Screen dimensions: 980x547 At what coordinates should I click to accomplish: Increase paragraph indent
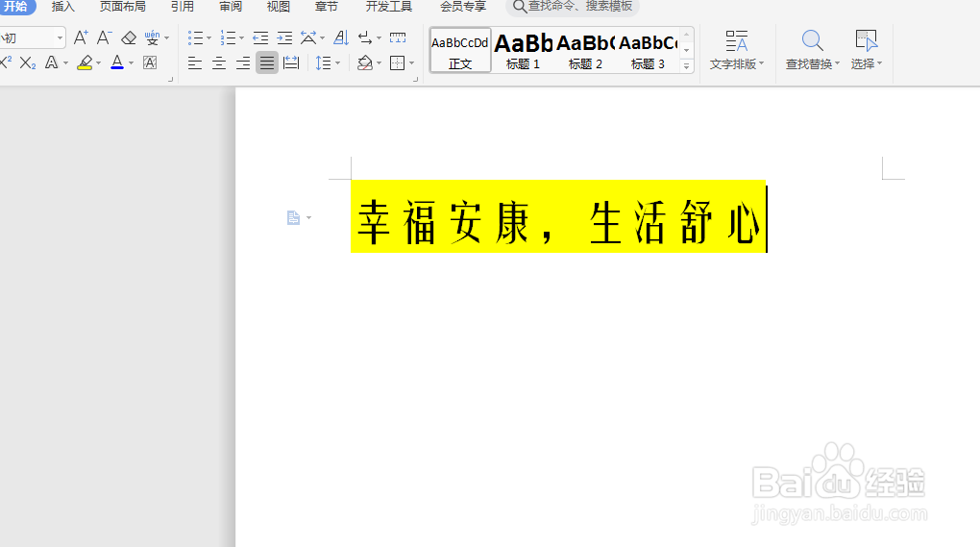[x=285, y=38]
